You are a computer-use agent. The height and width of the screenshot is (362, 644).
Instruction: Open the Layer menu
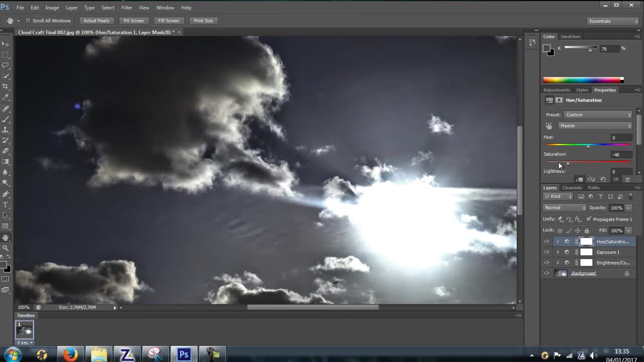click(x=71, y=8)
